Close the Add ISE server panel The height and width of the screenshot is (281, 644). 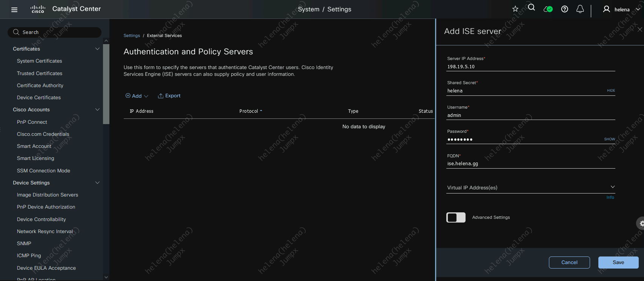coord(639,29)
